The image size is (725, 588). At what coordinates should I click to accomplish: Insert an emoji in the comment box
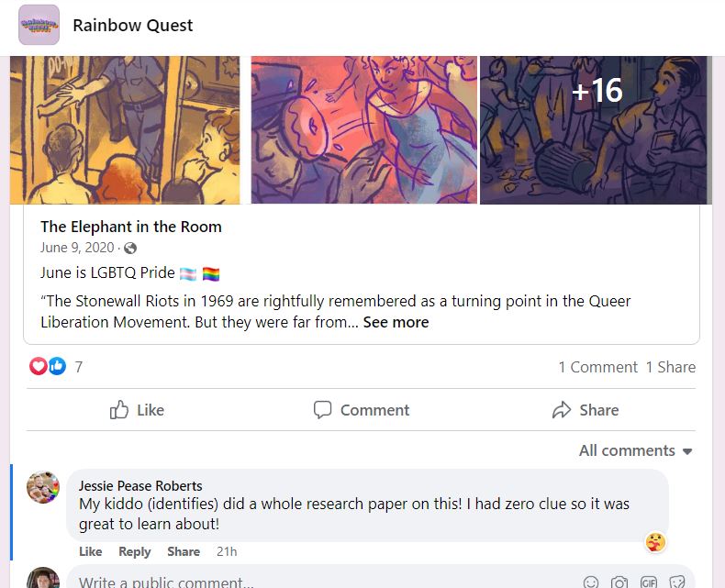click(591, 582)
